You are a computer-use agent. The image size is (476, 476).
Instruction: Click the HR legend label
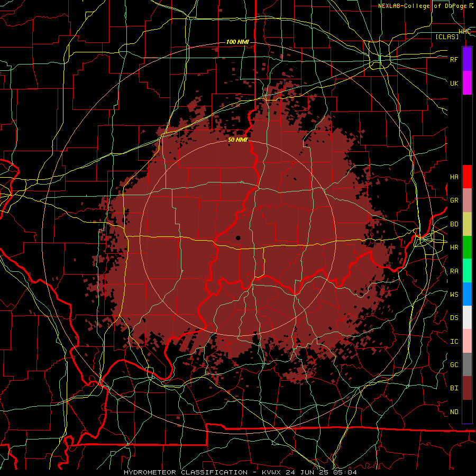click(x=454, y=248)
